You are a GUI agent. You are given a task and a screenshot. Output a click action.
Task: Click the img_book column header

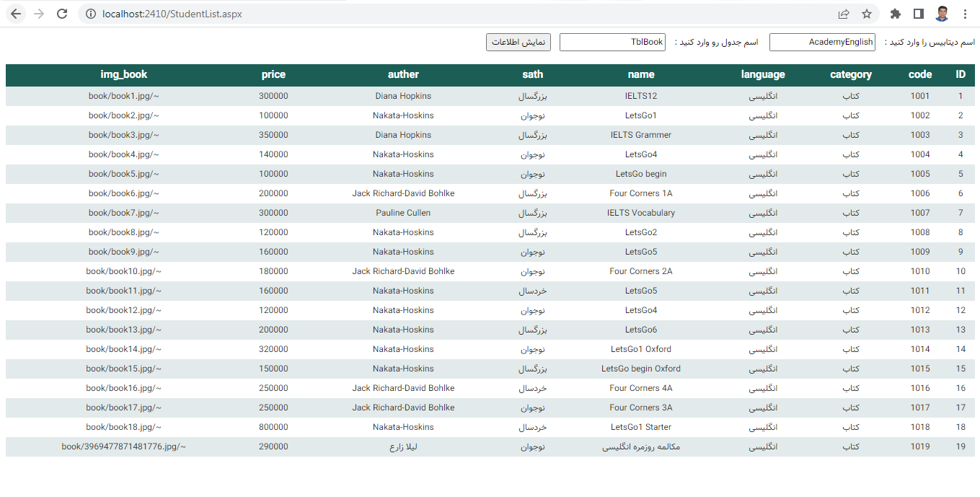[x=124, y=74]
